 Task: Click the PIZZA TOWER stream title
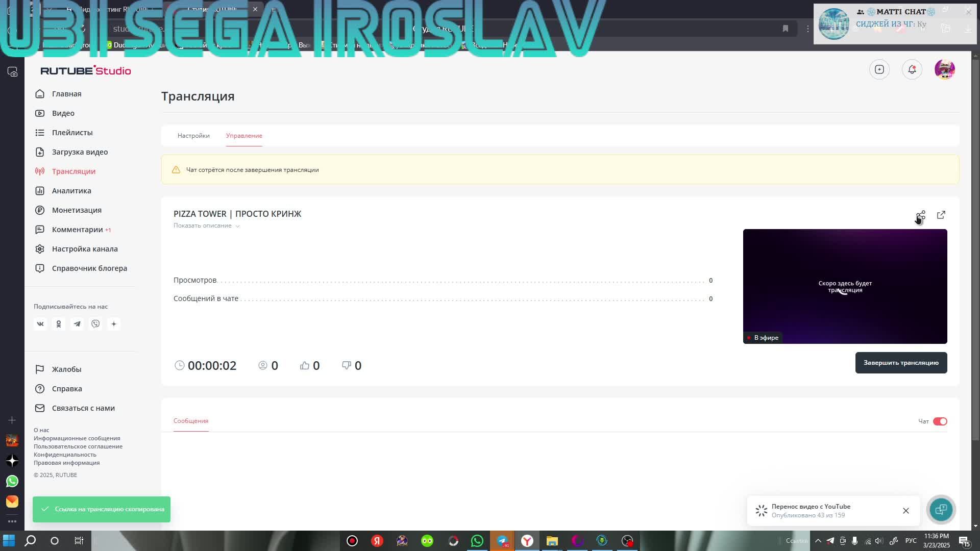[237, 214]
